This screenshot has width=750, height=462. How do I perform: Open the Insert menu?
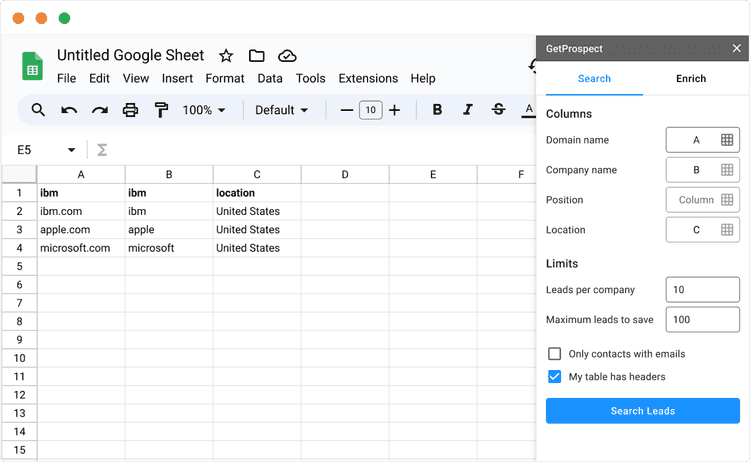[177, 78]
